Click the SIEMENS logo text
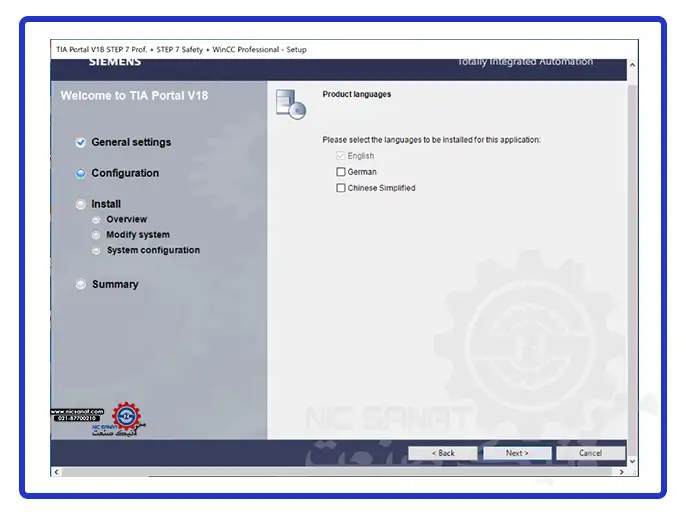686x516 pixels. pyautogui.click(x=115, y=62)
